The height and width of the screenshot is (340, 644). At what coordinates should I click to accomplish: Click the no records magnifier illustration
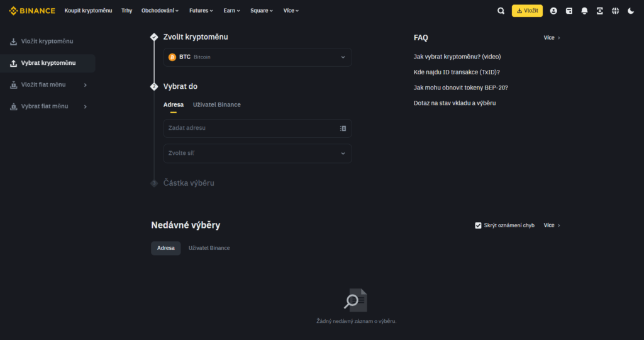[356, 299]
